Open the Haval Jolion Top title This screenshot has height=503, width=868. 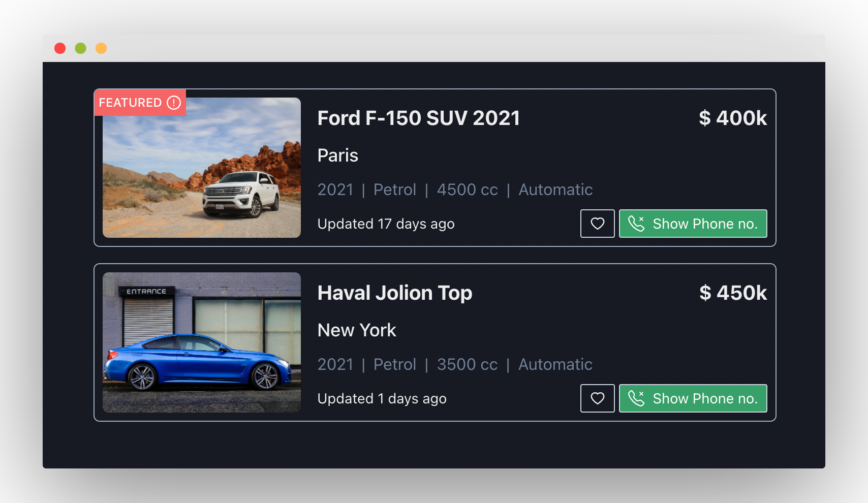[395, 293]
